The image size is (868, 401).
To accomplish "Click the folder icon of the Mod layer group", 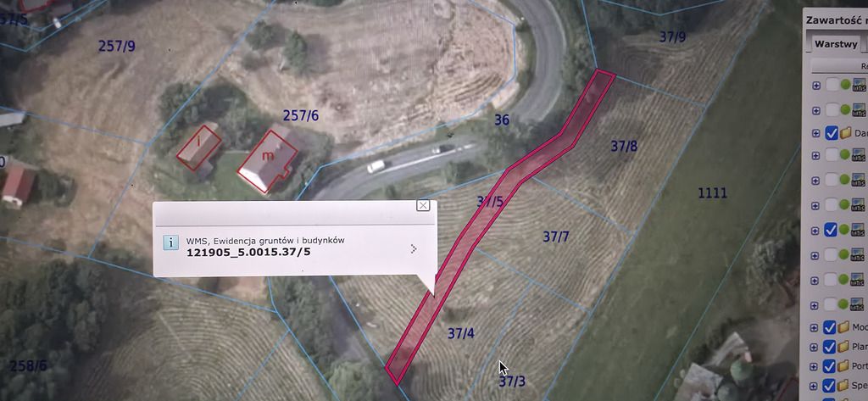I will [x=844, y=327].
